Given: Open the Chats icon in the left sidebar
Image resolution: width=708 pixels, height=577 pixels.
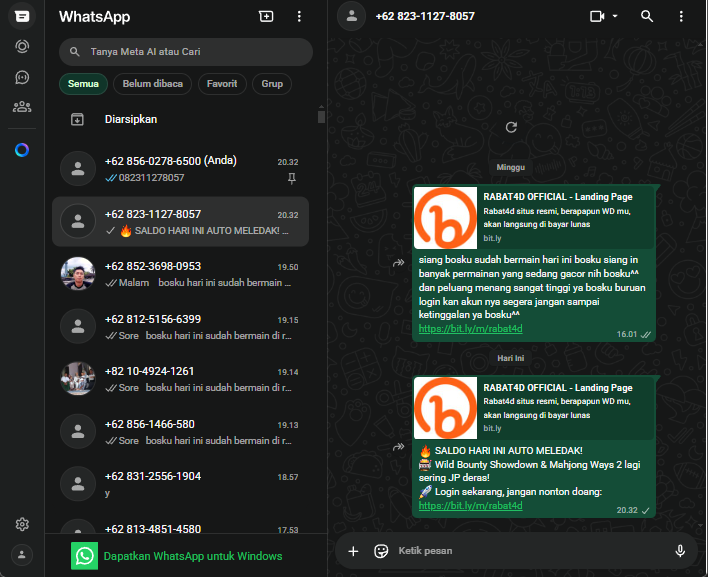Looking at the screenshot, I should [x=22, y=16].
